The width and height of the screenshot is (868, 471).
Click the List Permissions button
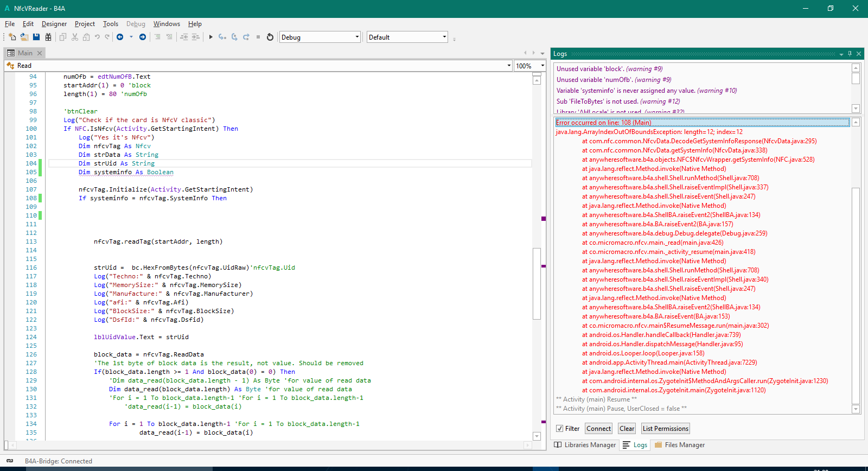click(x=665, y=429)
